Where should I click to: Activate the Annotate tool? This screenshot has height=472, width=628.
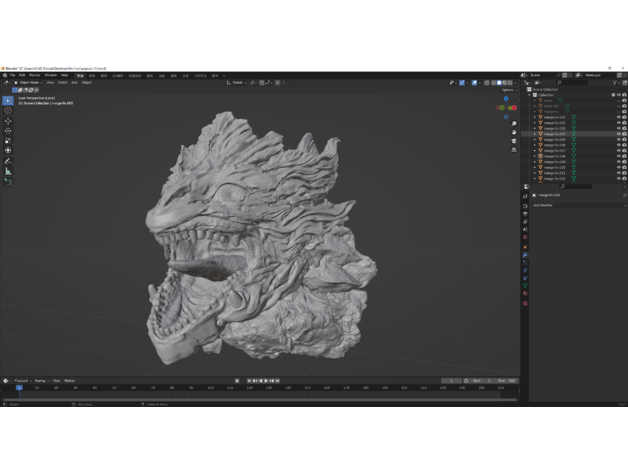click(8, 162)
